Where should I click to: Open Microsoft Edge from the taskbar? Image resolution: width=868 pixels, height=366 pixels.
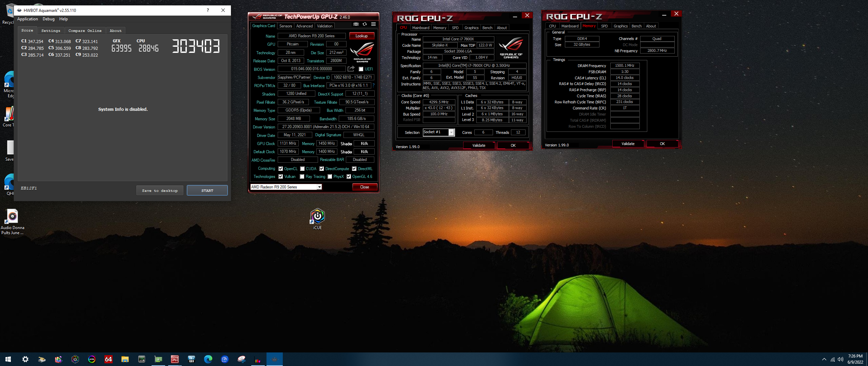208,359
